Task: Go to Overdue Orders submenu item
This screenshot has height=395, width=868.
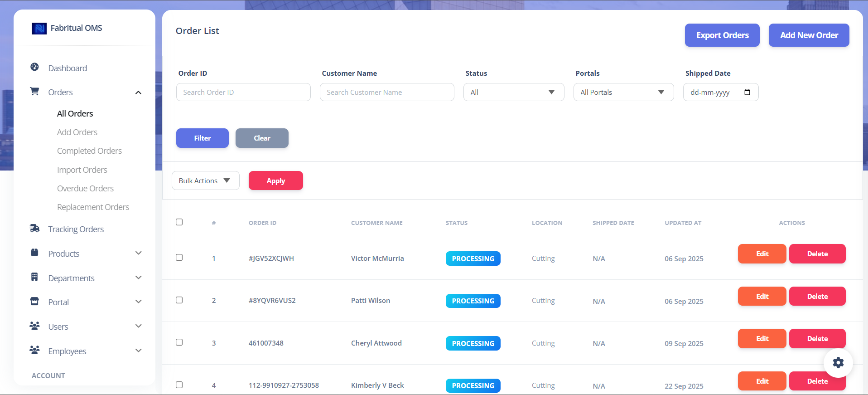Action: (85, 189)
